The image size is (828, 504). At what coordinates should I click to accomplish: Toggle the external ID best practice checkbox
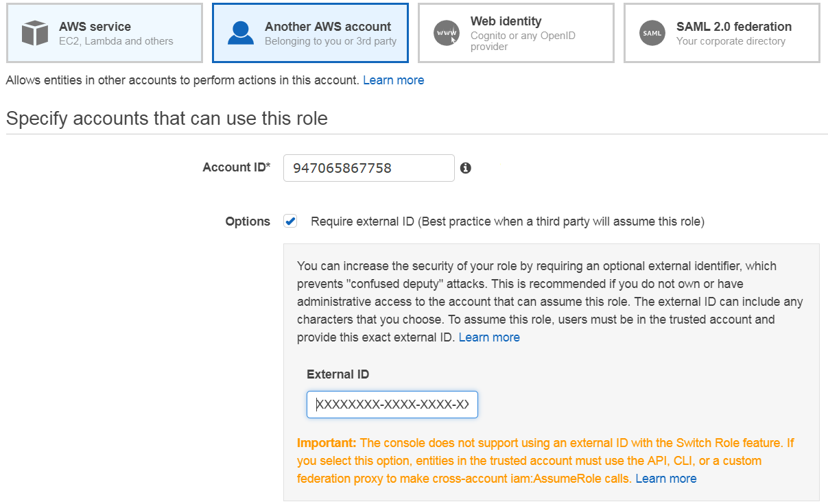(x=290, y=221)
